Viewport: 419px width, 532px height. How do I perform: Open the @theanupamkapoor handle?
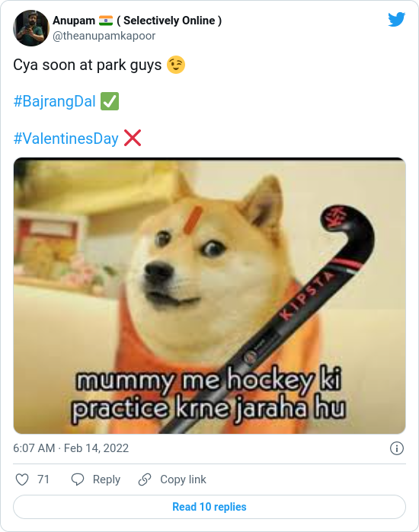click(x=104, y=36)
